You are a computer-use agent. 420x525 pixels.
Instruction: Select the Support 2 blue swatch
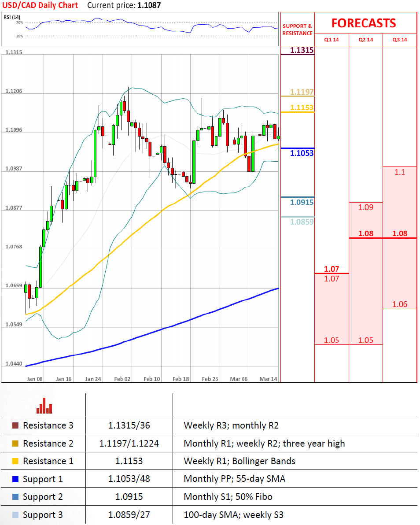click(15, 497)
